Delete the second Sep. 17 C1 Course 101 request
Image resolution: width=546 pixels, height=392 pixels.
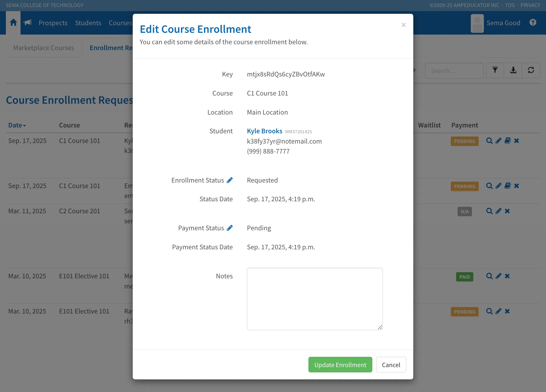pos(516,186)
